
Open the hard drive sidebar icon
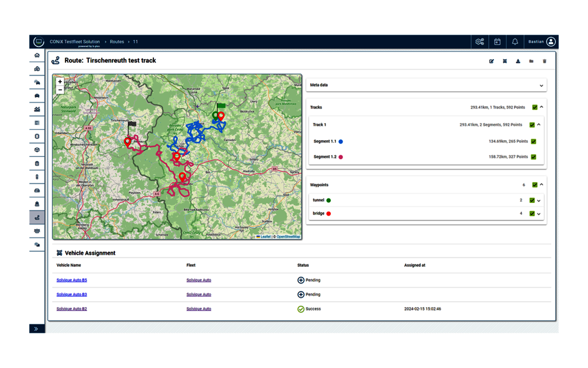(x=37, y=190)
